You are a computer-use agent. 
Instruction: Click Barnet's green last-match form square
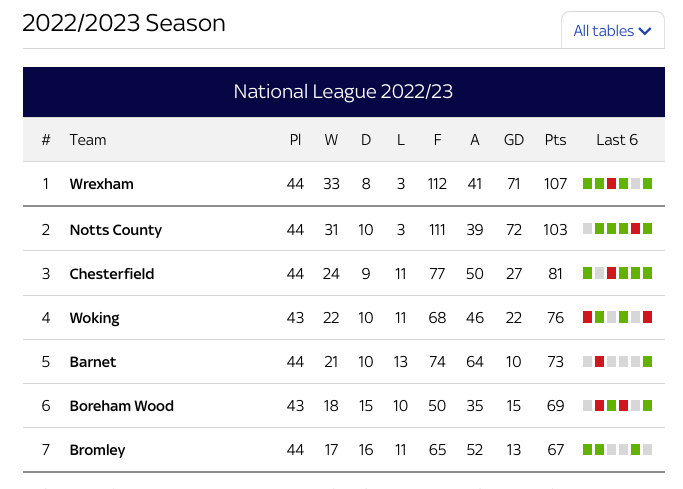648,361
